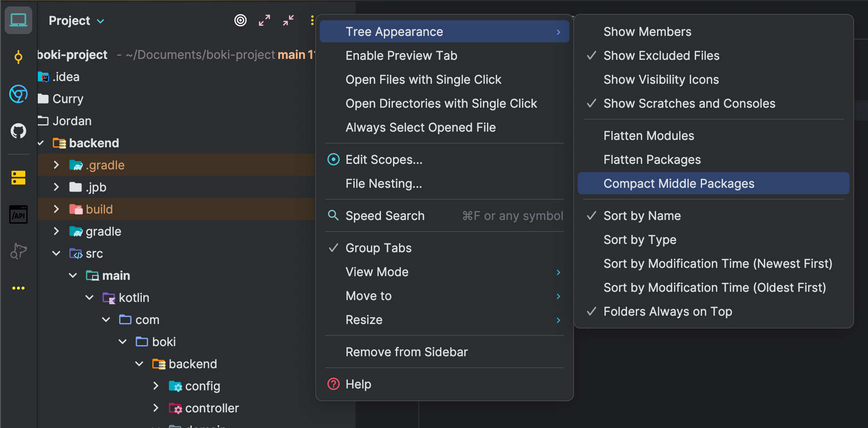Choose Remove from Sidebar
This screenshot has width=868, height=428.
(406, 352)
